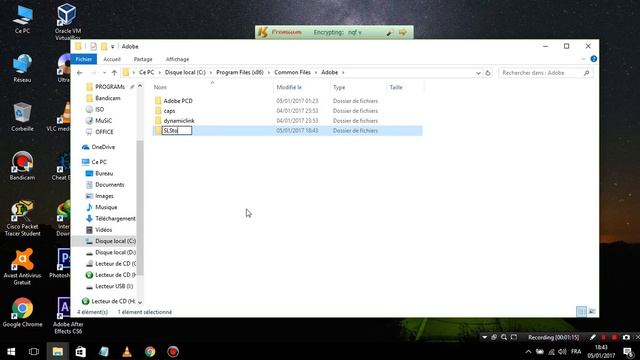Click File Explorer taskbar icon
Image resolution: width=640 pixels, height=360 pixels.
point(58,351)
